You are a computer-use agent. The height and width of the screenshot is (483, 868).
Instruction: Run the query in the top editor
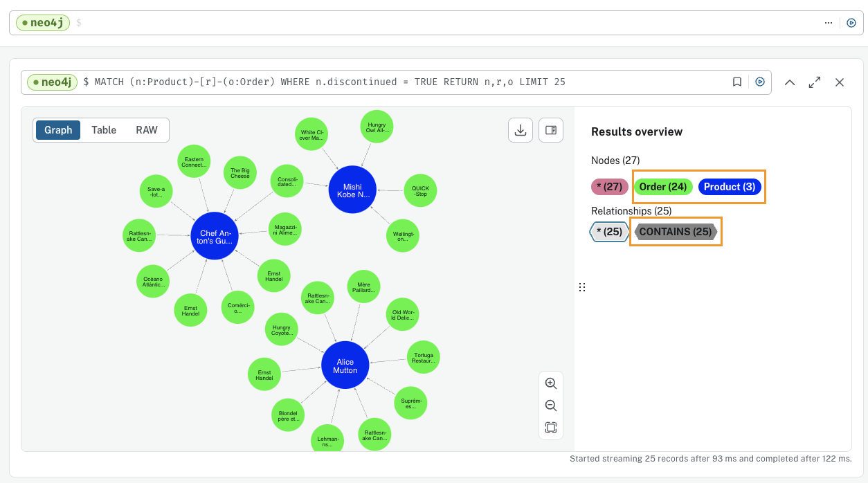click(851, 23)
